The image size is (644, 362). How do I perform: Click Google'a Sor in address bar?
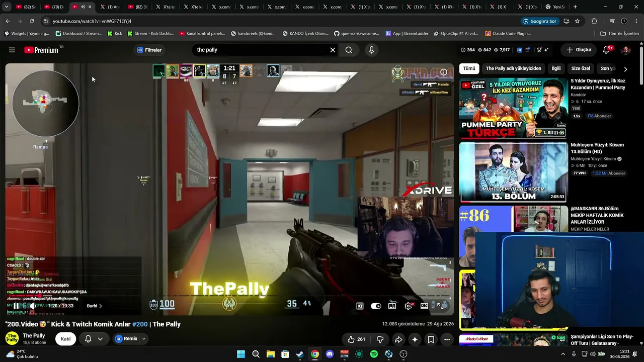539,21
